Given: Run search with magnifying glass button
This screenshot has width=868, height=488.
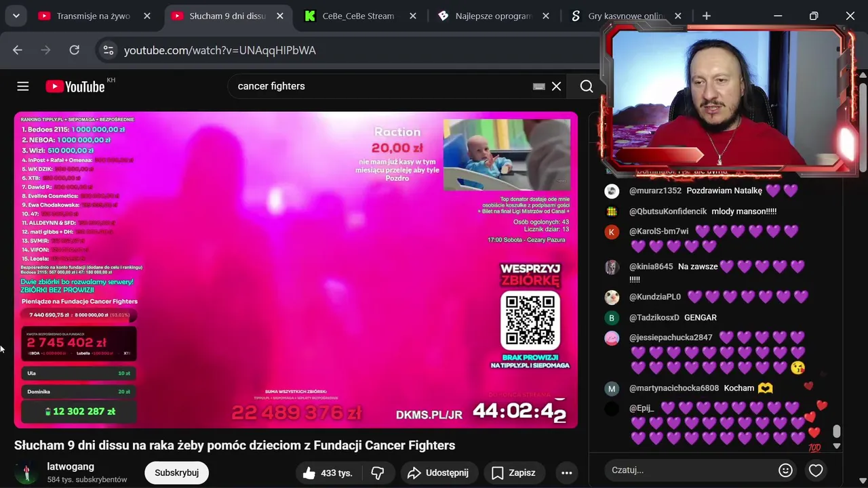Looking at the screenshot, I should point(587,86).
